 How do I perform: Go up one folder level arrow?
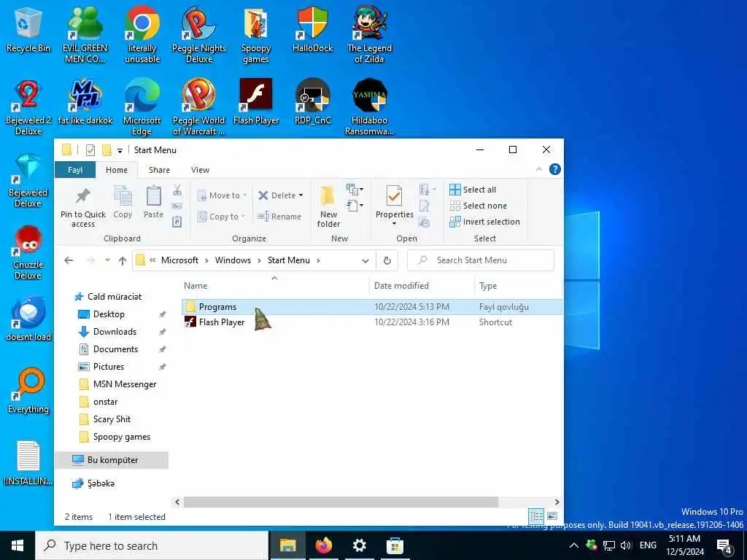[123, 260]
